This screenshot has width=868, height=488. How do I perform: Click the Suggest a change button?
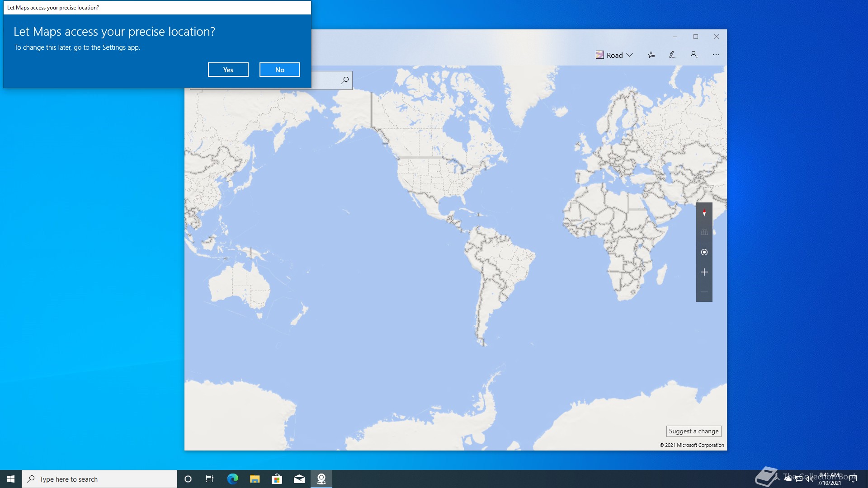click(x=693, y=431)
